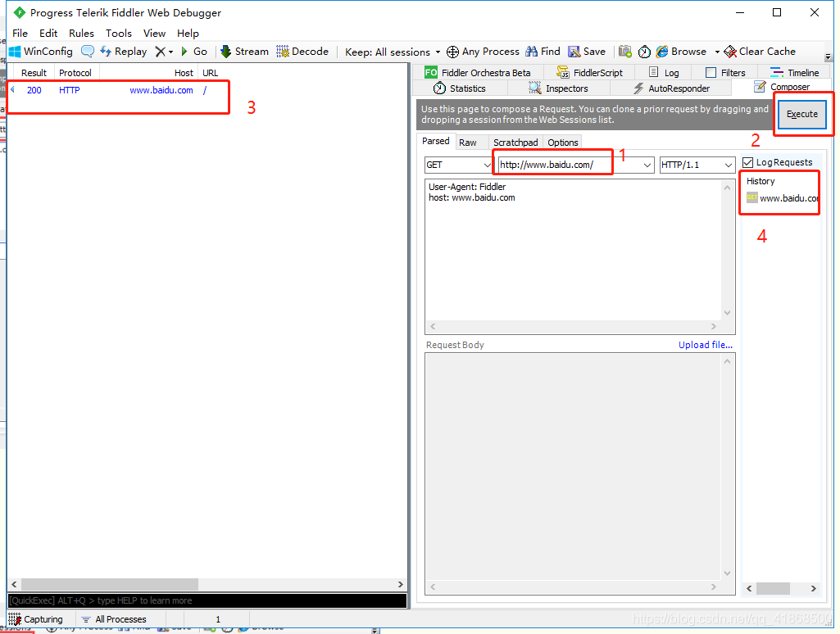Open the Fiddler Orchestra Beta tab
The width and height of the screenshot is (840, 634).
tap(477, 72)
